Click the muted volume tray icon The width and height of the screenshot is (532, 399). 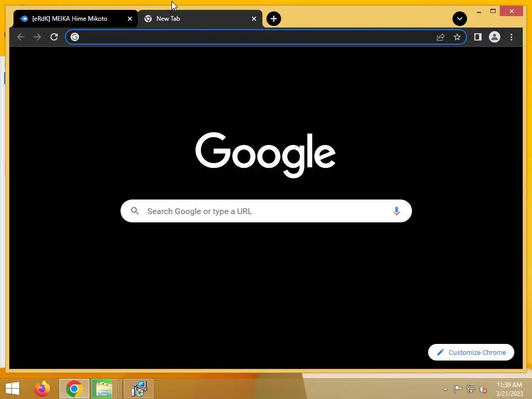point(483,389)
